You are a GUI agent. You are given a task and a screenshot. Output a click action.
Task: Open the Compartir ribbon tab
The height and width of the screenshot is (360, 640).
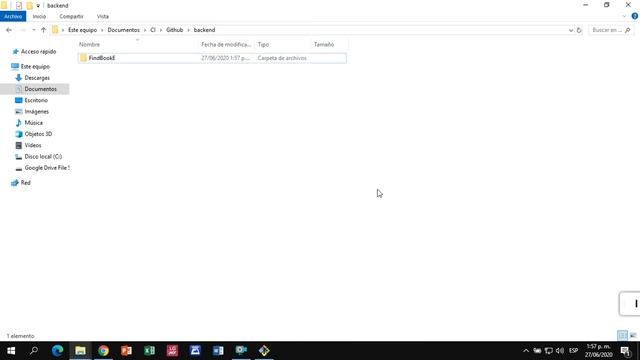pyautogui.click(x=71, y=16)
